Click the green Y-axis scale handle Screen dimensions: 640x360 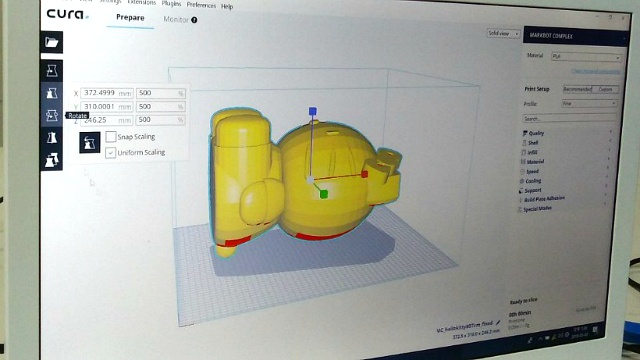[324, 194]
